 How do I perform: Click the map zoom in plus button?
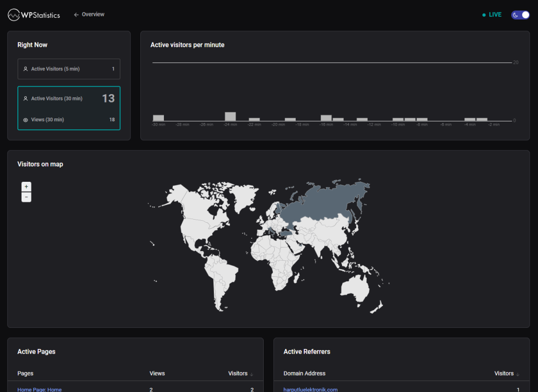point(26,187)
